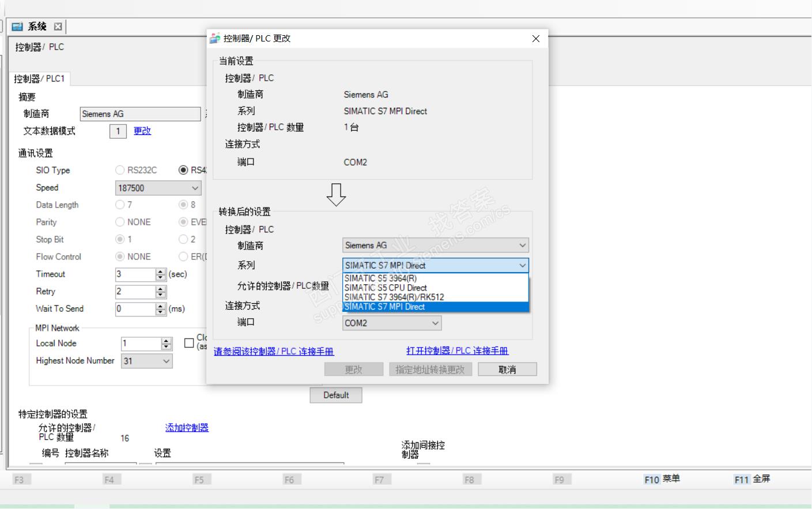812x509 pixels.
Task: Choose SIMATIC S5 CPU Direct option
Action: pyautogui.click(x=436, y=288)
